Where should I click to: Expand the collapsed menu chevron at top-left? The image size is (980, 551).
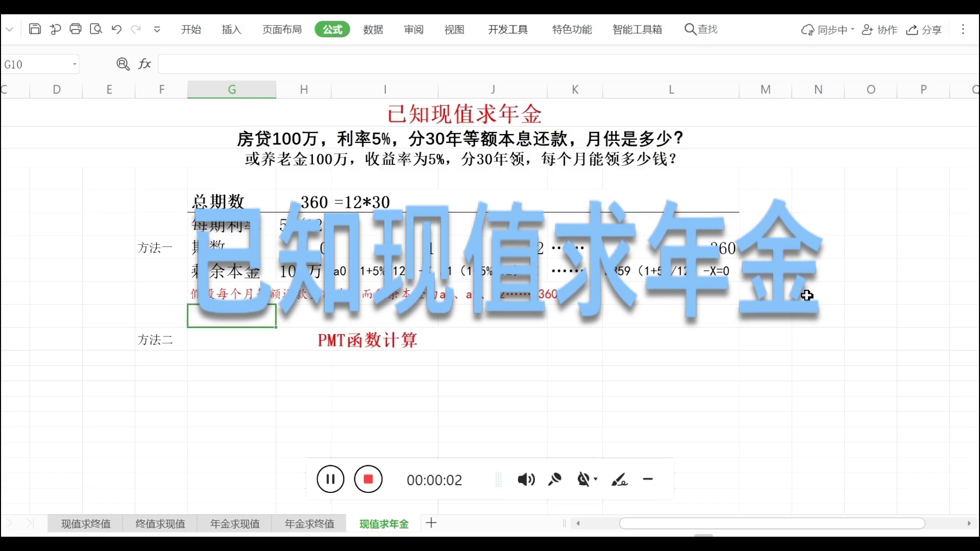coord(9,30)
